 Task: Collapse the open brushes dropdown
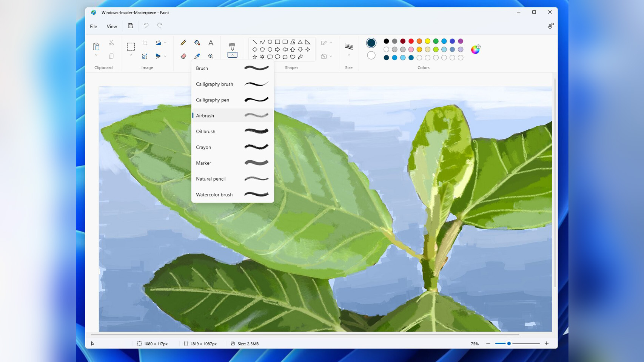(x=232, y=55)
